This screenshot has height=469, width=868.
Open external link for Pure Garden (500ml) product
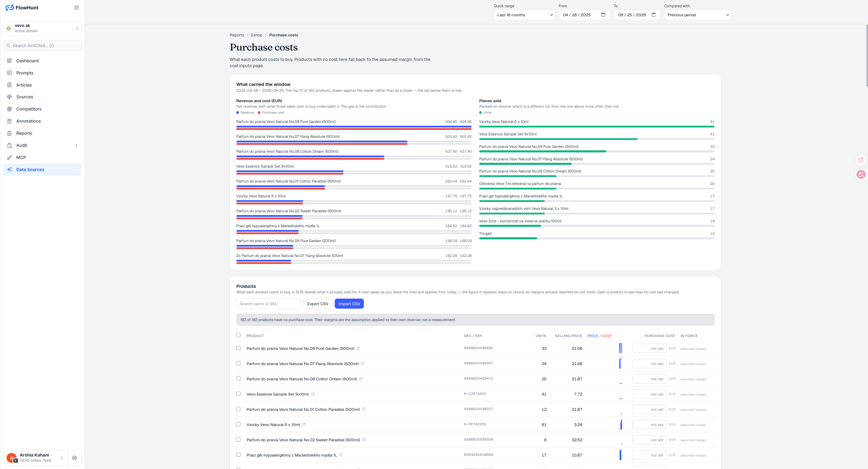pos(358,348)
